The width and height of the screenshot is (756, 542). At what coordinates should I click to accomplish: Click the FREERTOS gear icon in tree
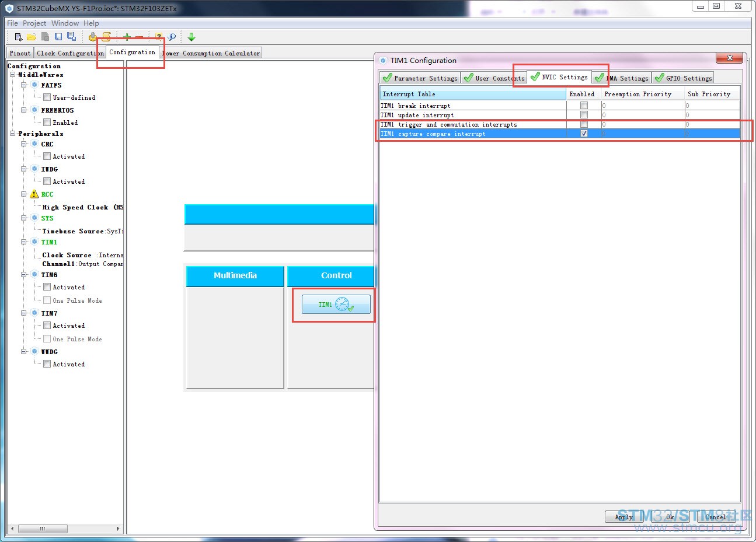tap(34, 110)
